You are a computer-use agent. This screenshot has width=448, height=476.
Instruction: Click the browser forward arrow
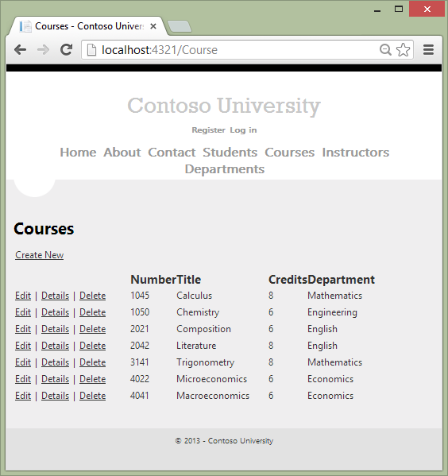[x=43, y=50]
